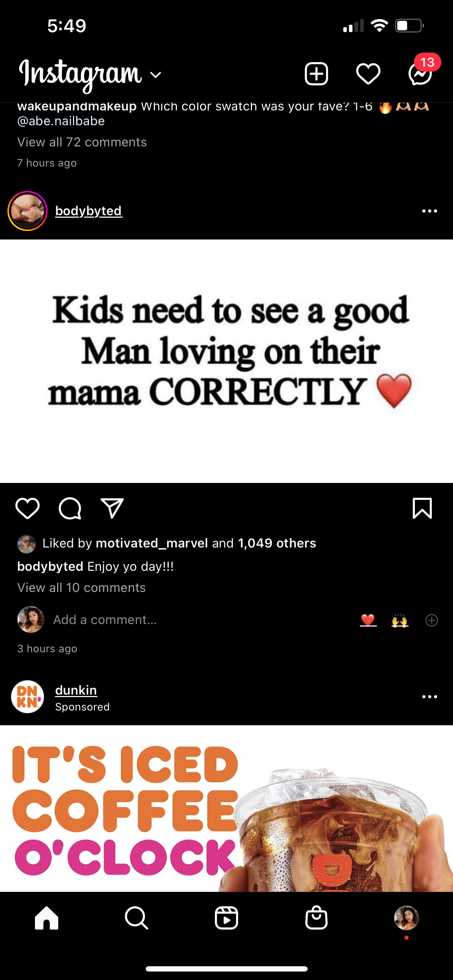
Task: Open the bodybyted story avatar
Action: point(28,211)
